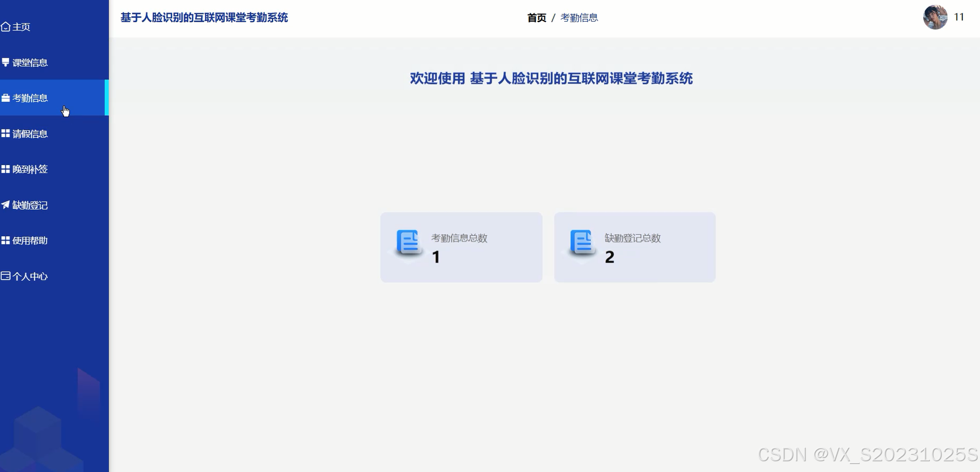
Task: Click the 首页 breadcrumb link
Action: 537,18
